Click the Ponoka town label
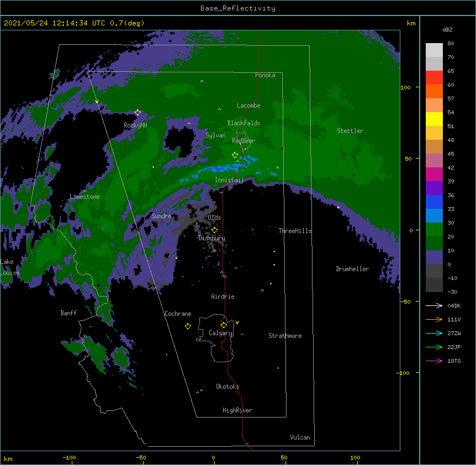The width and height of the screenshot is (476, 465). coord(265,75)
